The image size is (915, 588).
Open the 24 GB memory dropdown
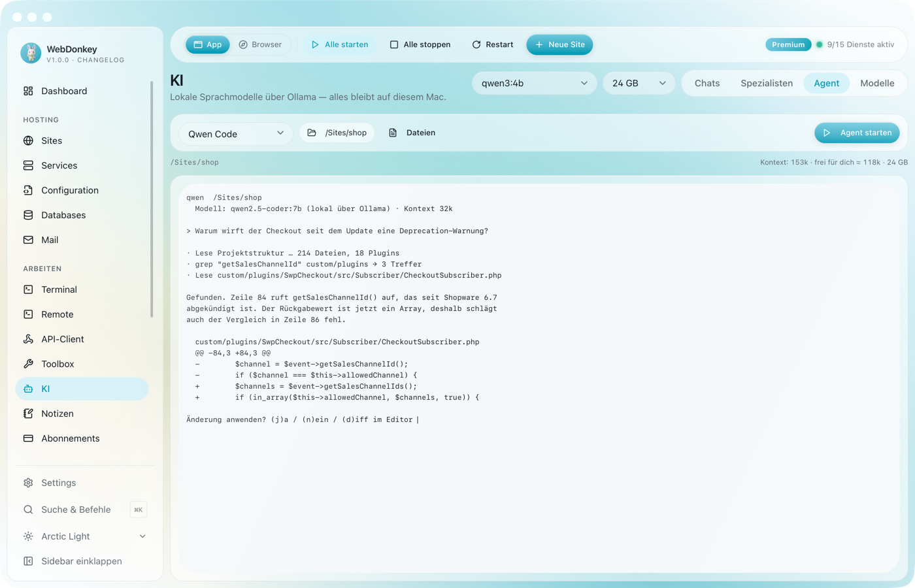pyautogui.click(x=639, y=83)
